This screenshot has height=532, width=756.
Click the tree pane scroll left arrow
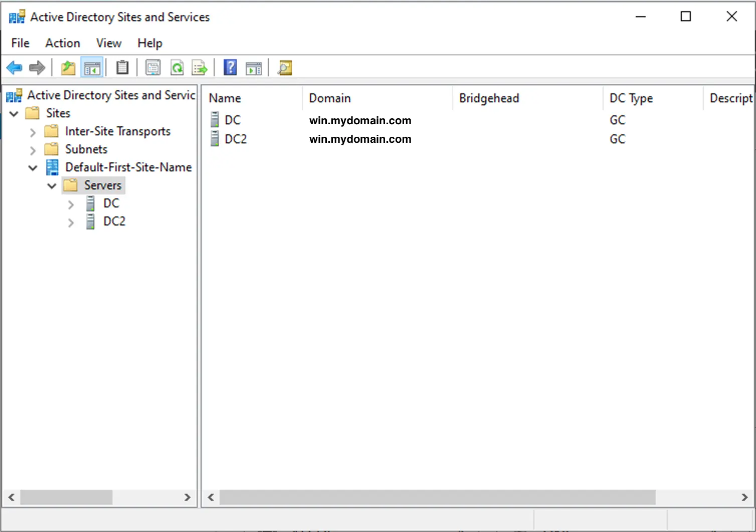11,497
